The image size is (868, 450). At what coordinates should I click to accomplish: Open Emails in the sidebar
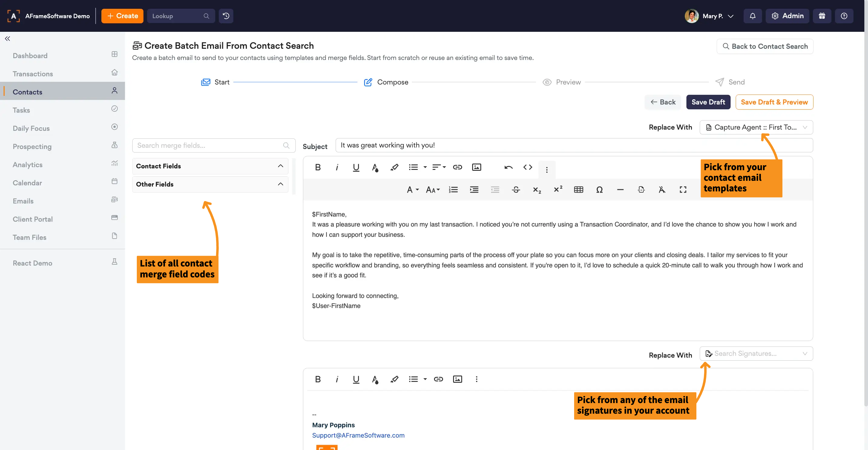23,201
